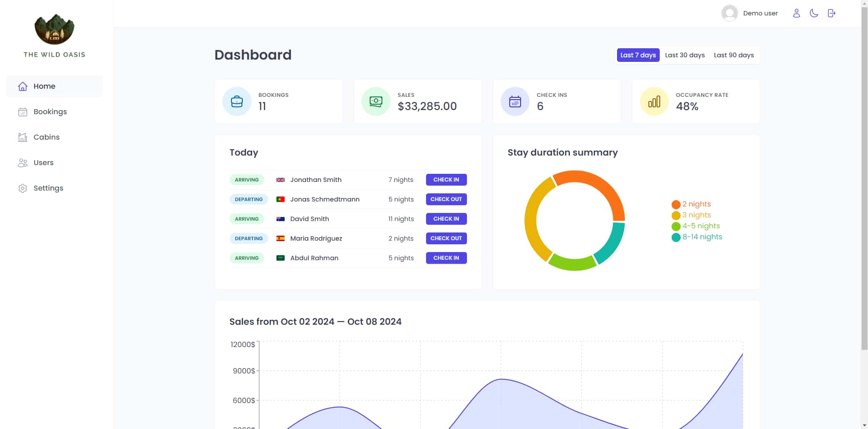Open Settings from the sidebar
Viewport: 868px width, 429px height.
[x=48, y=188]
